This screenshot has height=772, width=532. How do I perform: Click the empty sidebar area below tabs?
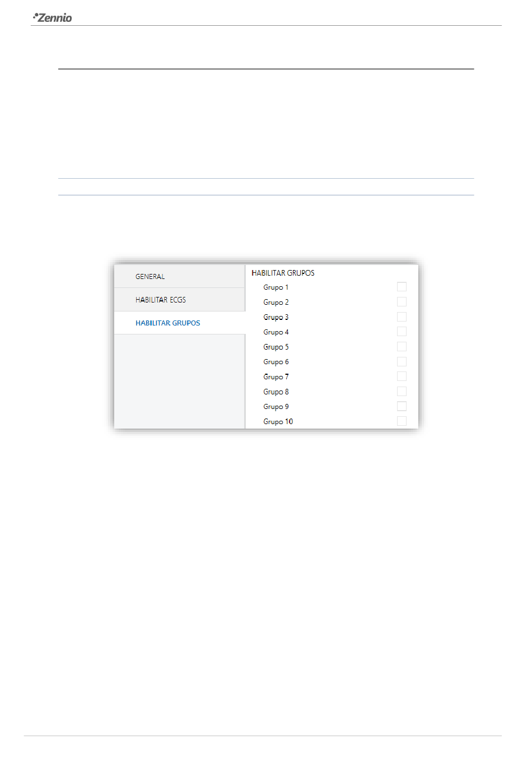[x=179, y=382]
